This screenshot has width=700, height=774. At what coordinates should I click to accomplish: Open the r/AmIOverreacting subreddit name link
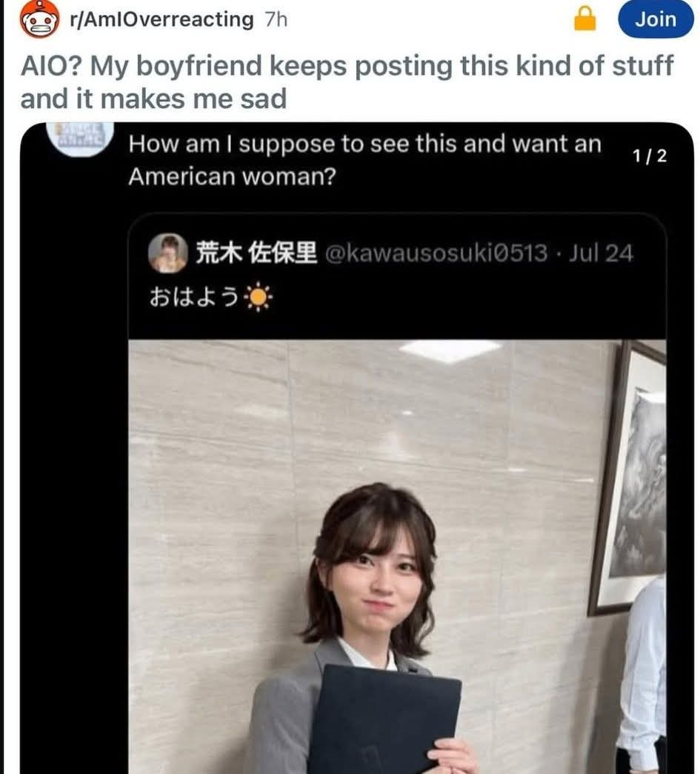click(162, 20)
